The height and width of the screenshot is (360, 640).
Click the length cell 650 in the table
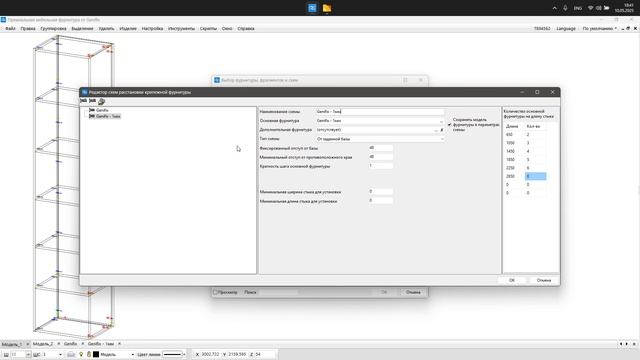(x=514, y=134)
